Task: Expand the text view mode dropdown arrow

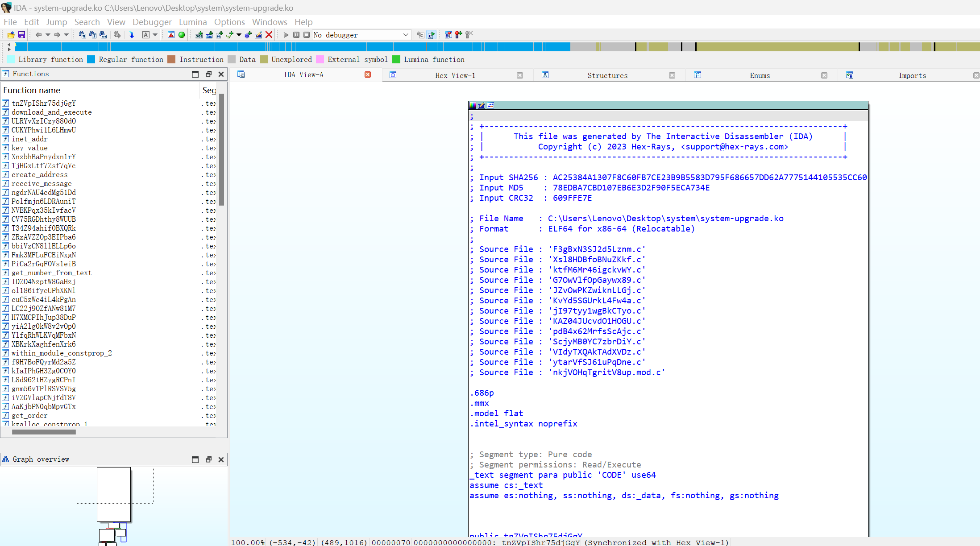Action: click(155, 35)
